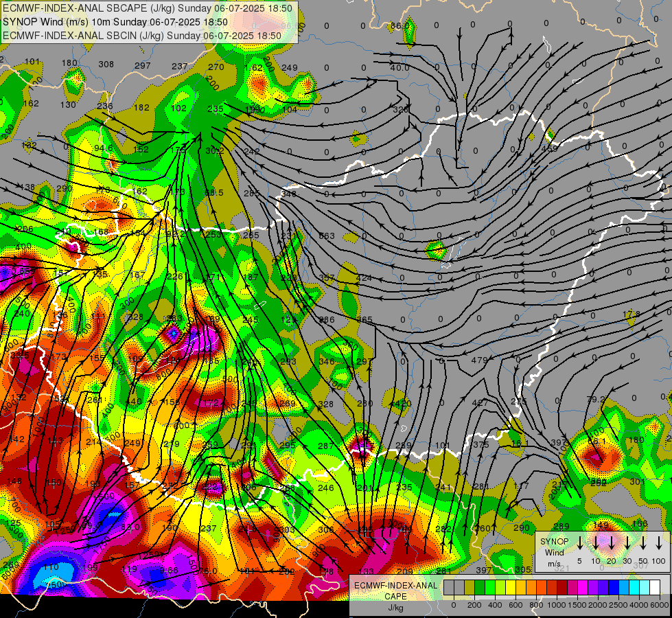672x618 pixels.
Task: Click the SYNOP Wind 10m header line
Action: pos(115,22)
